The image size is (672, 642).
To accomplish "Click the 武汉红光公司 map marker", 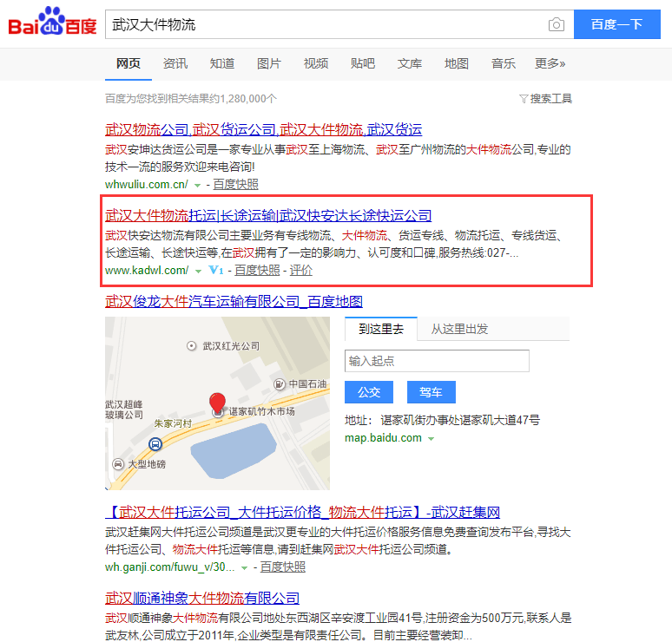I will (x=192, y=345).
